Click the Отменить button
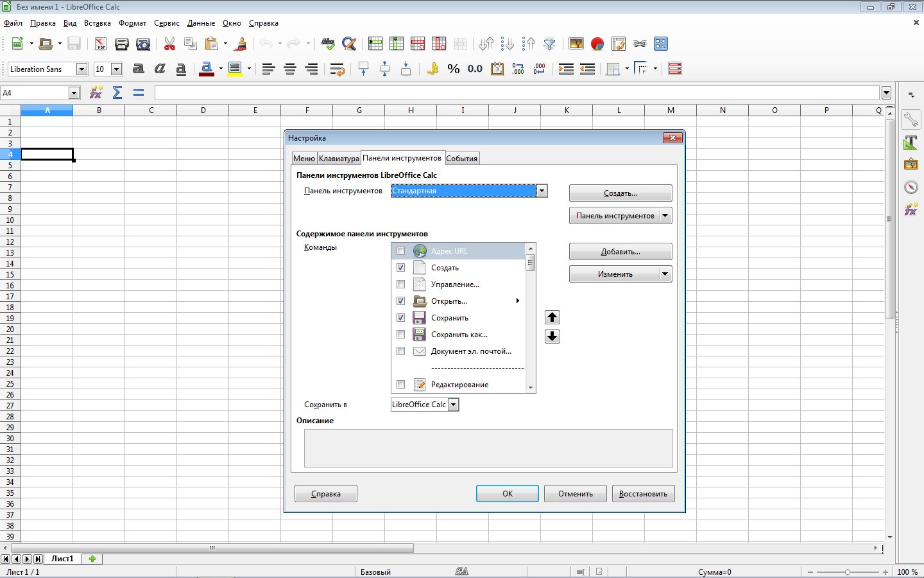 (576, 494)
